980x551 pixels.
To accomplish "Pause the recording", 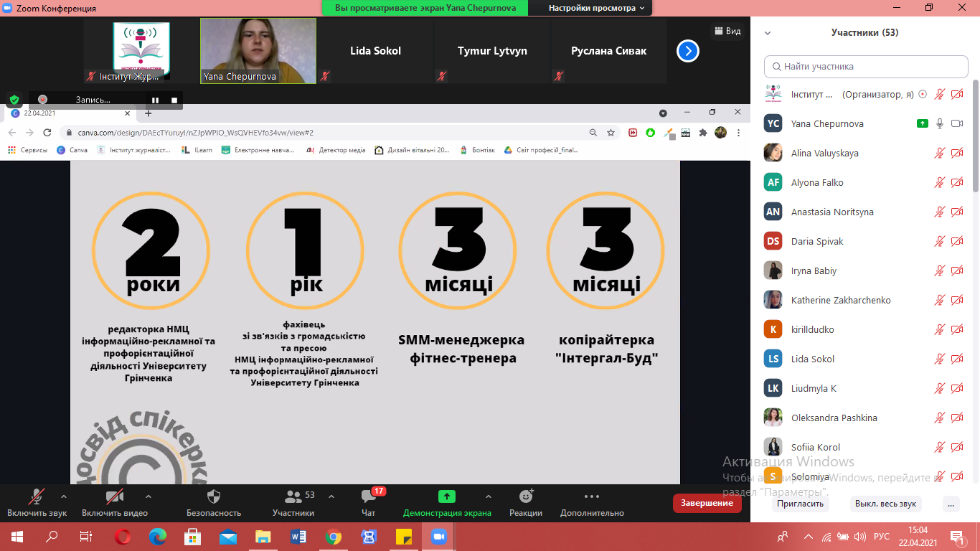I will pos(155,100).
